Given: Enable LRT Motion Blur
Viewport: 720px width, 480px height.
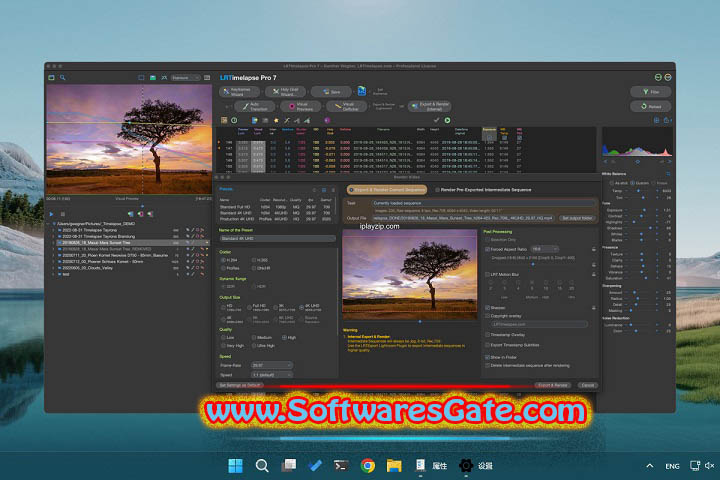Looking at the screenshot, I should (487, 275).
